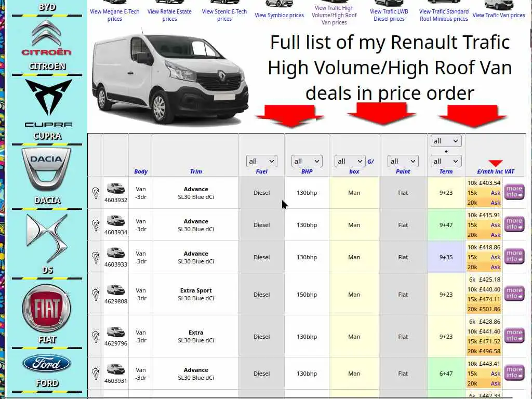Click lightbulb icon for deal 4603933

[96, 257]
